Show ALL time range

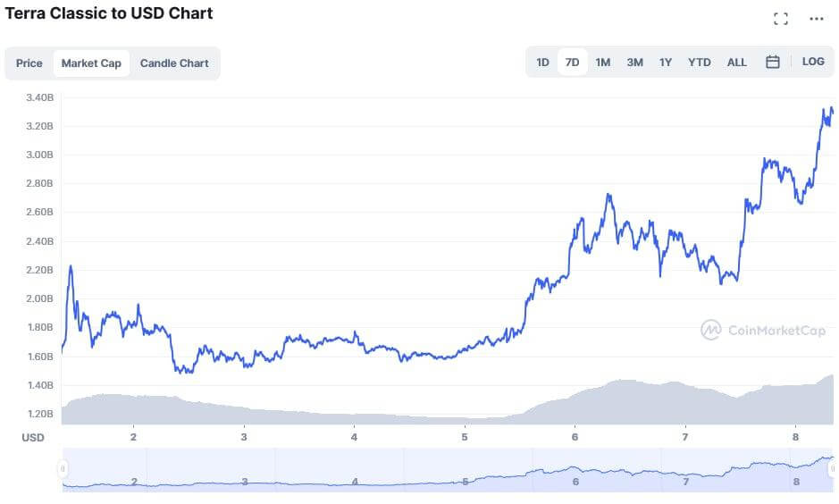[736, 63]
